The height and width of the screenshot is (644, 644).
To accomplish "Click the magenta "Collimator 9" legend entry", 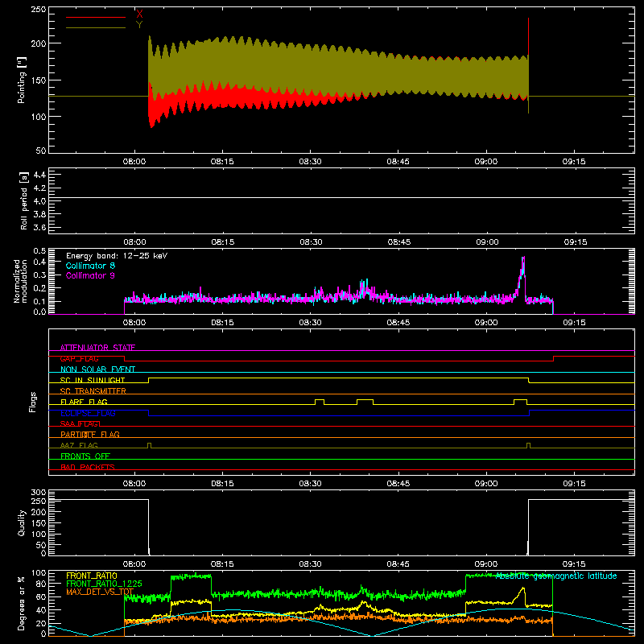I will pyautogui.click(x=90, y=275).
